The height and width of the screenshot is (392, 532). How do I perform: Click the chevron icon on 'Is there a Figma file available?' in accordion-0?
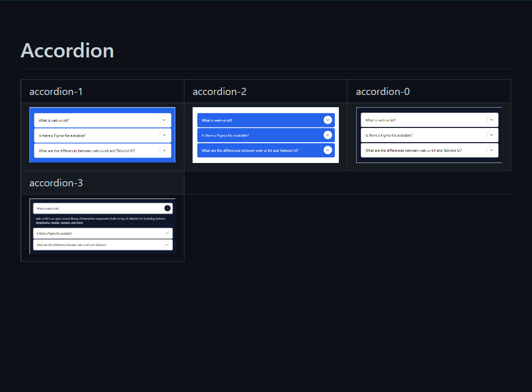coord(491,135)
